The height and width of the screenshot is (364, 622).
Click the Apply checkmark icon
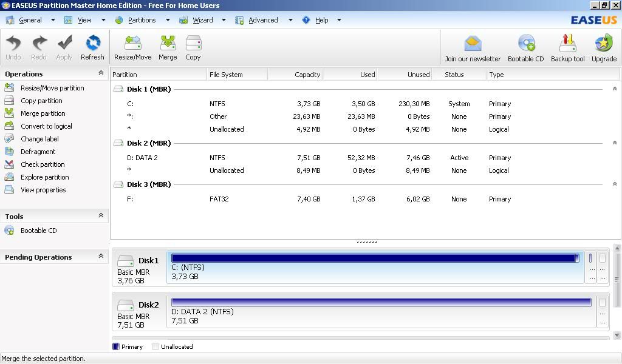tap(64, 43)
